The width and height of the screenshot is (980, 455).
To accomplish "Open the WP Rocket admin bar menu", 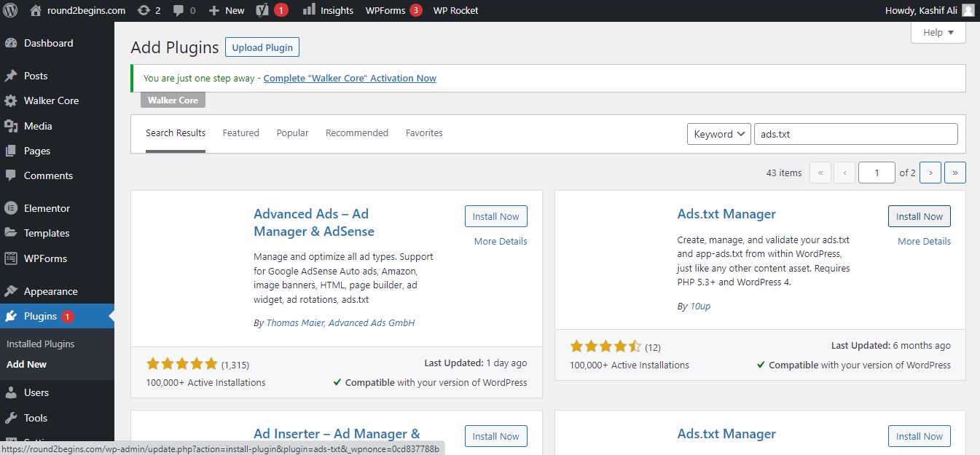I will pos(455,10).
